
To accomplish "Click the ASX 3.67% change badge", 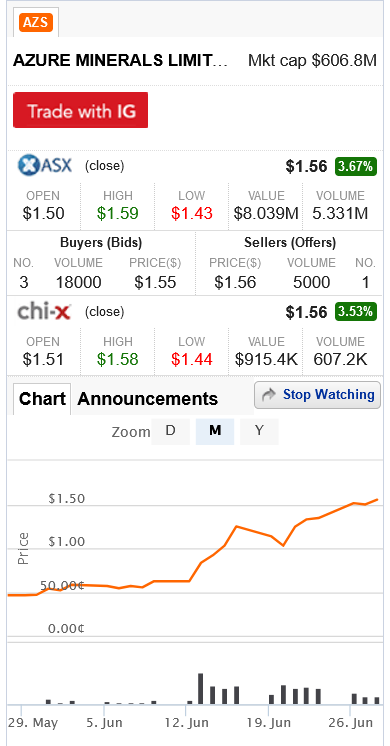I will pyautogui.click(x=356, y=167).
